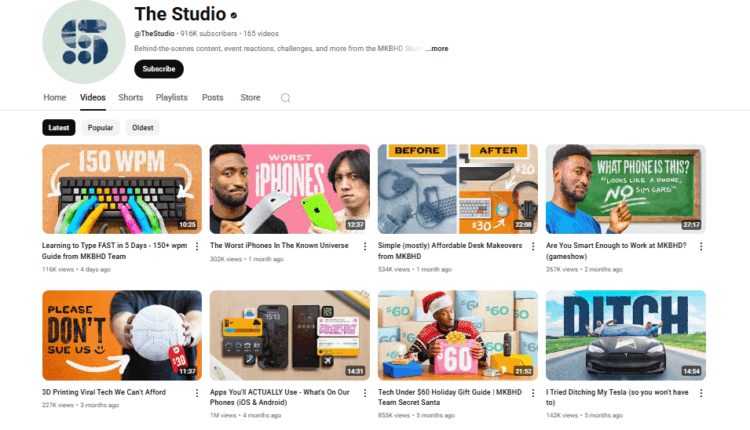This screenshot has width=750, height=430.
Task: Open options menu for Apps You'll ACTUALLY Use video
Action: pyautogui.click(x=365, y=393)
